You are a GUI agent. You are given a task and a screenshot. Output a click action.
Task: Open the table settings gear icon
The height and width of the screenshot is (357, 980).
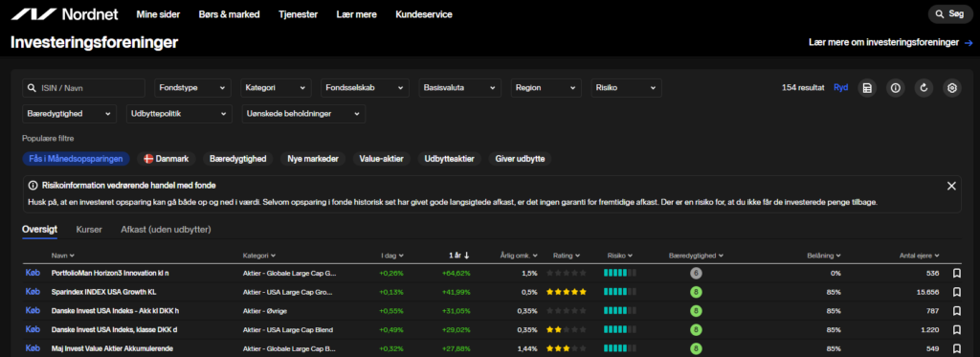pyautogui.click(x=952, y=88)
